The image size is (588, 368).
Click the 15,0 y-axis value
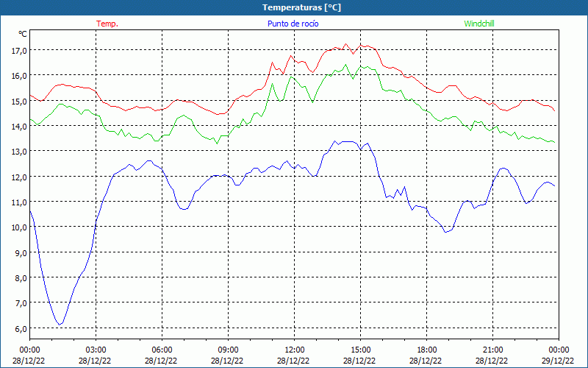coord(19,101)
